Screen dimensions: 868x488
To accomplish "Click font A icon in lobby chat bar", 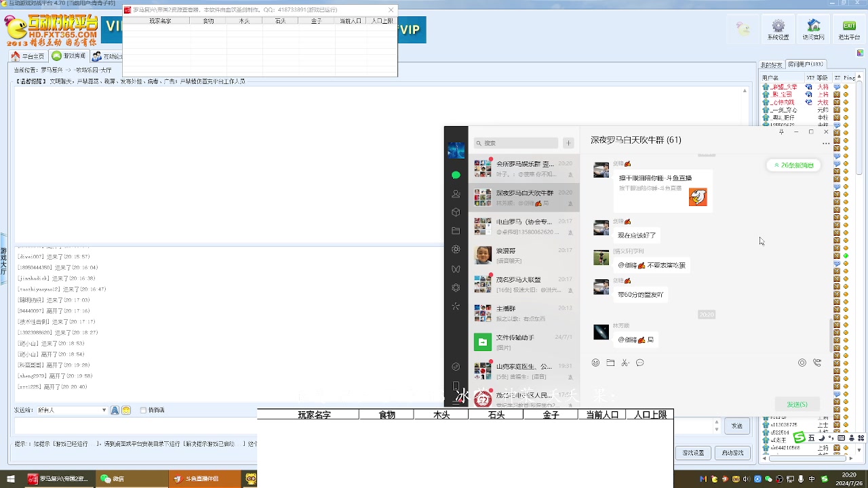I will [x=115, y=410].
